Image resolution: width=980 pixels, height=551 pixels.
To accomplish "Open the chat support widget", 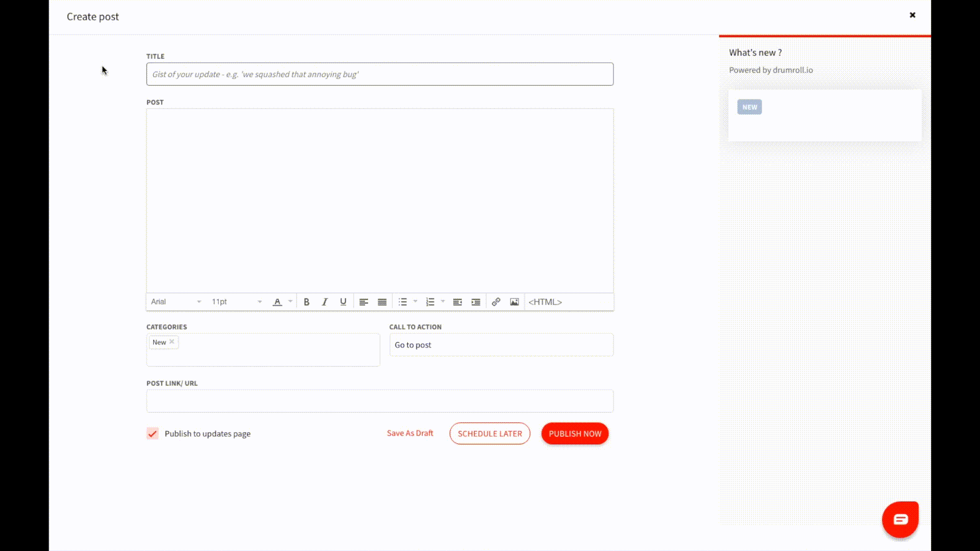I will pos(900,519).
